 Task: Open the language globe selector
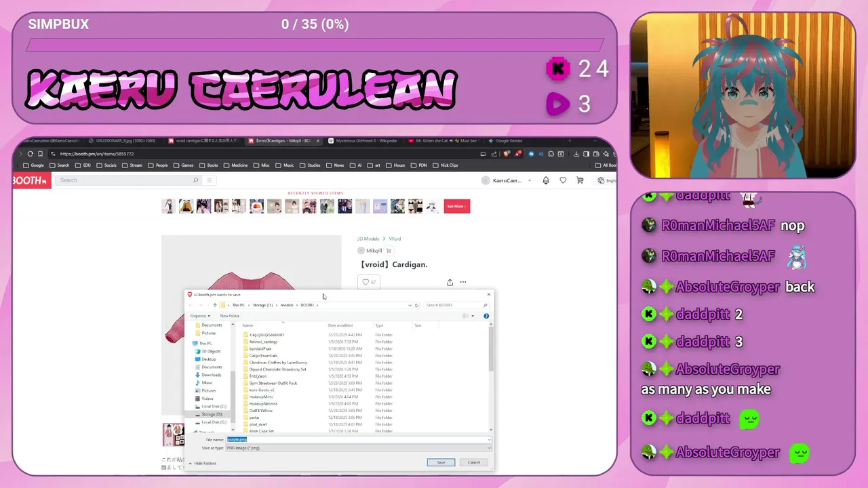pyautogui.click(x=606, y=180)
